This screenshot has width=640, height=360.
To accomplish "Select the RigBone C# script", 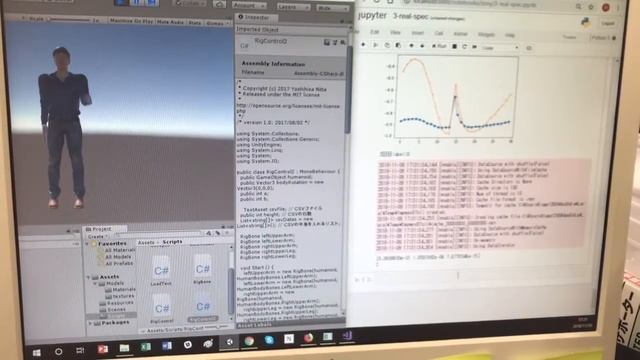I will (202, 269).
